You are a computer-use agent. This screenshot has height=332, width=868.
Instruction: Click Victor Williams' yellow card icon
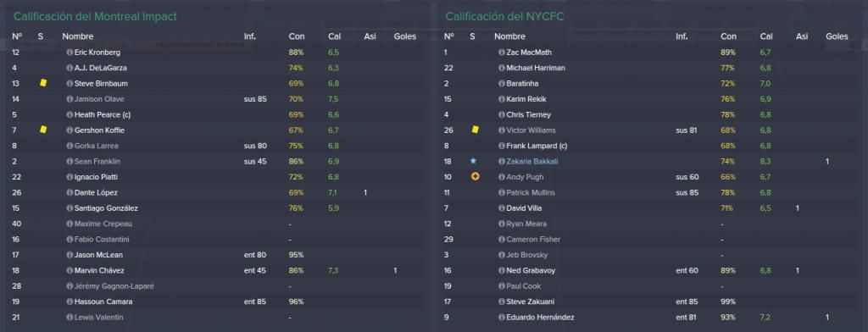pos(475,130)
